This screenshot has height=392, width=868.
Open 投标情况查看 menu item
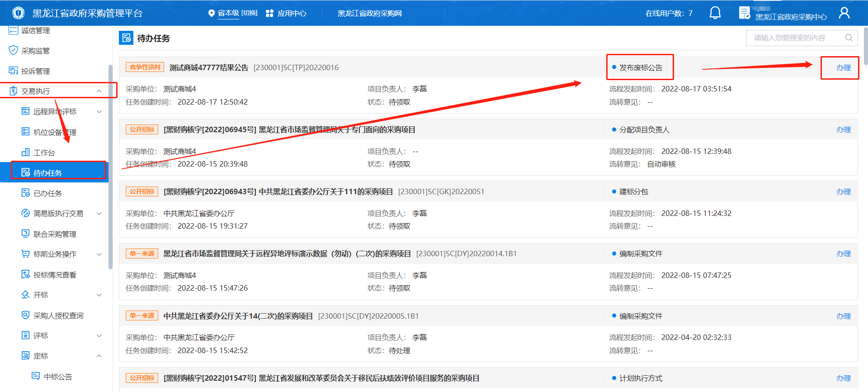[54, 275]
